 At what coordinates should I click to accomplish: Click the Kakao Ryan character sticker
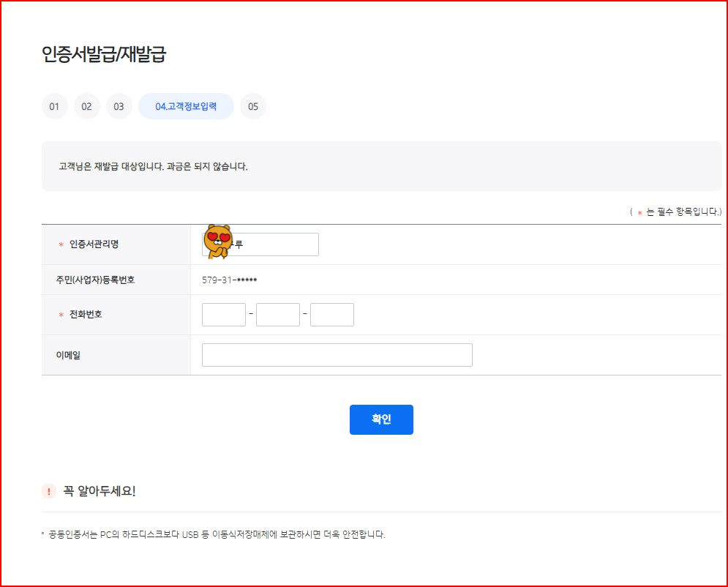tap(219, 243)
